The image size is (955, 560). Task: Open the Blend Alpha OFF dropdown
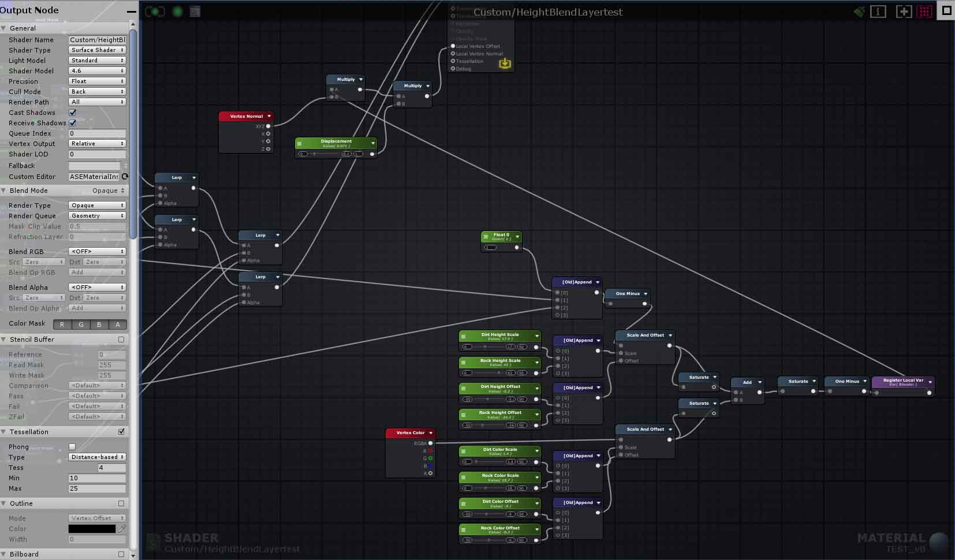point(97,288)
